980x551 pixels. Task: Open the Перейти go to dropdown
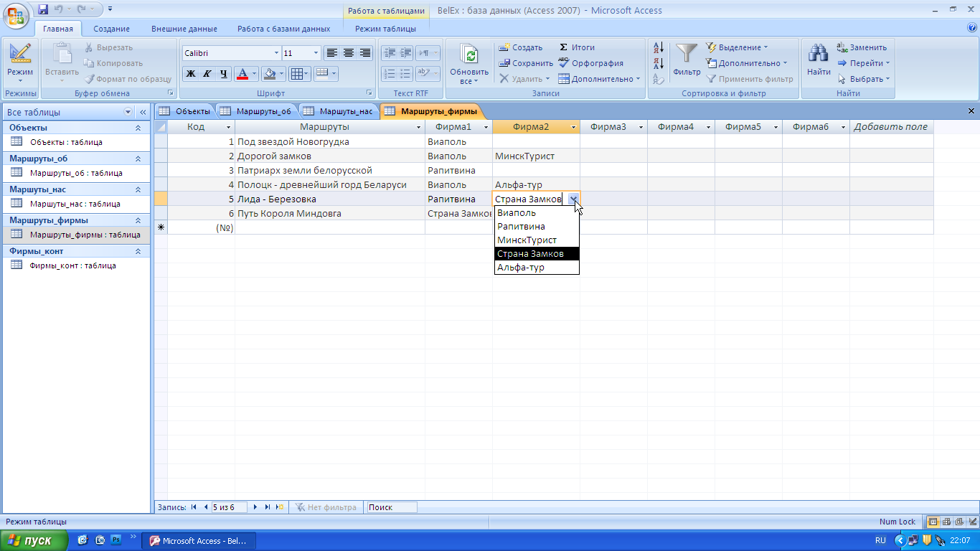(x=864, y=63)
